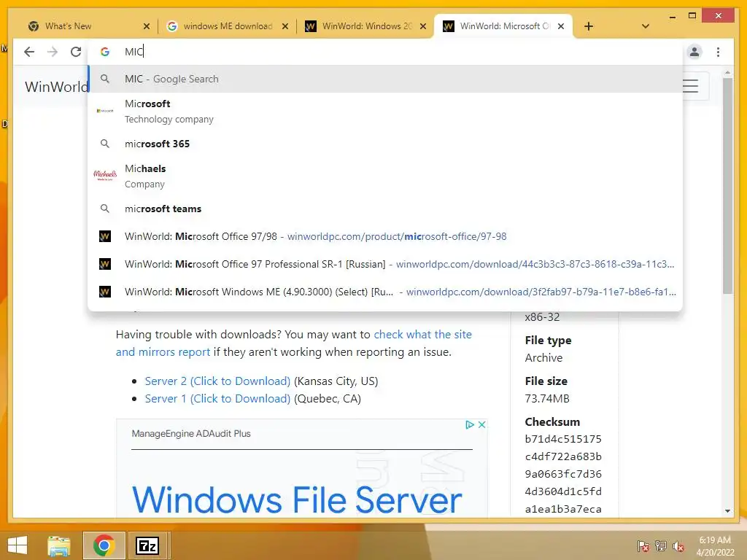The width and height of the screenshot is (747, 560).
Task: Click the muted volume tray icon
Action: 678,546
